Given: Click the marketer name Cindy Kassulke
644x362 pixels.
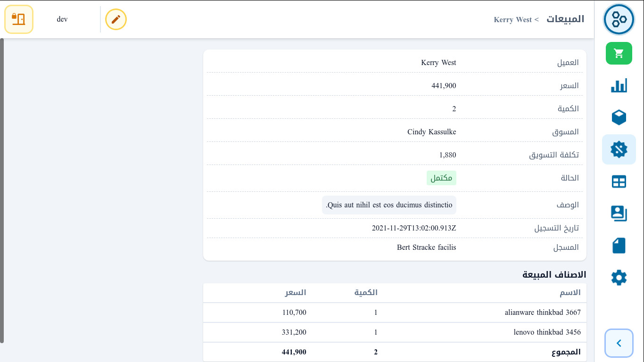Looking at the screenshot, I should point(432,132).
